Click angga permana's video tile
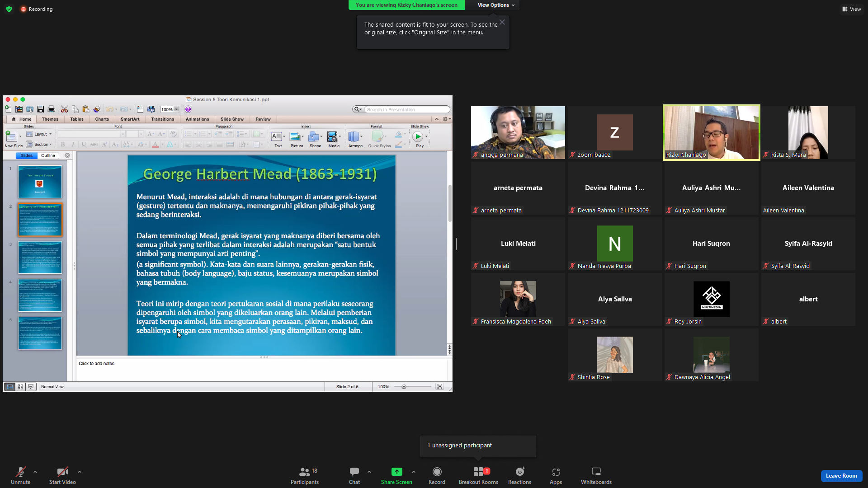The height and width of the screenshot is (488, 868). point(518,132)
